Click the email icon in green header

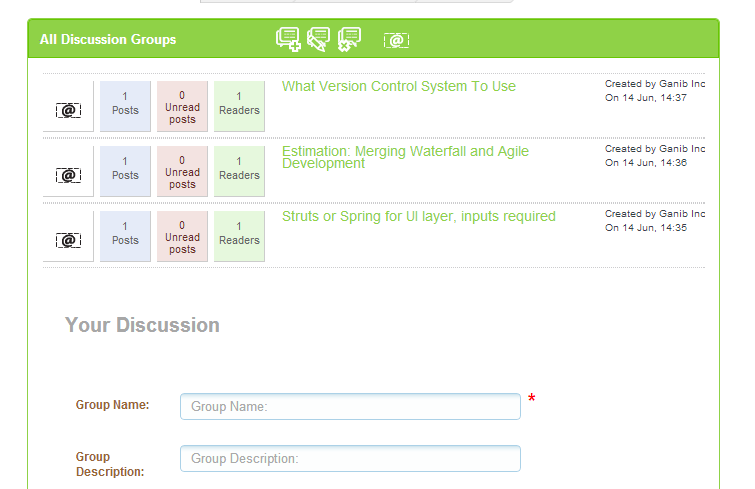(396, 40)
